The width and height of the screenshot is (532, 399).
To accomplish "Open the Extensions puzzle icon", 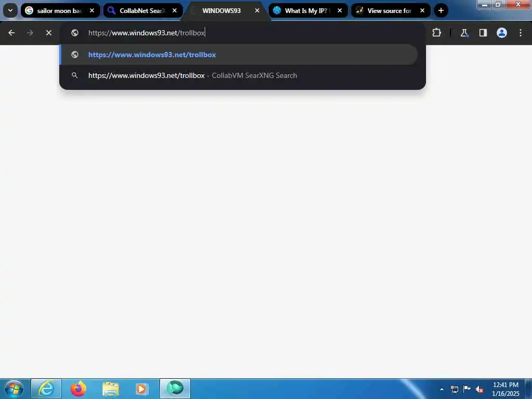I will tap(436, 33).
